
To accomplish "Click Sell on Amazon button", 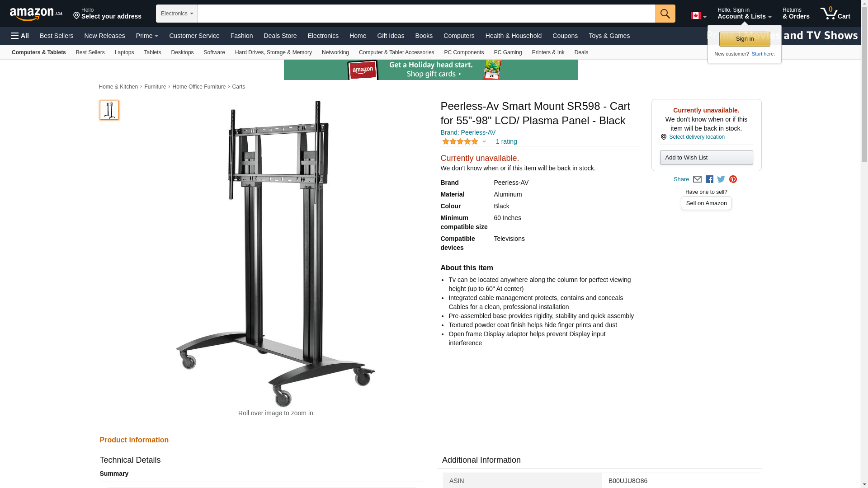I will tap(706, 203).
